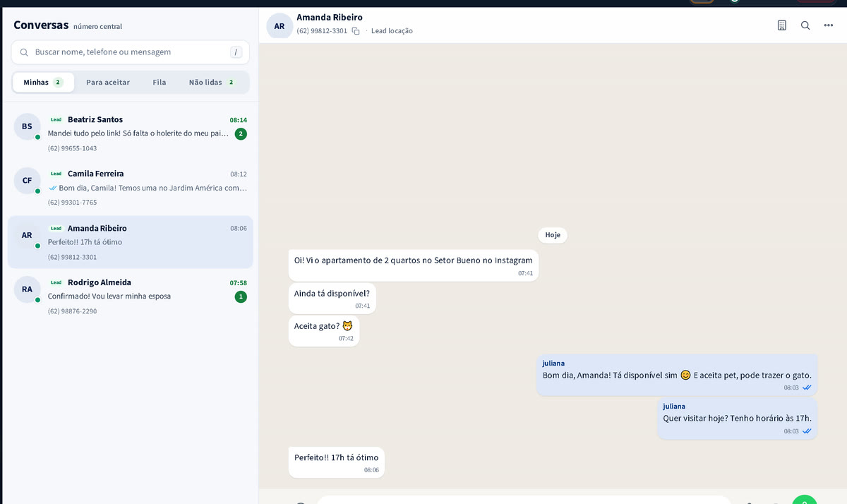Click message "Ainda tá disponível?"
The image size is (847, 504).
tap(332, 299)
